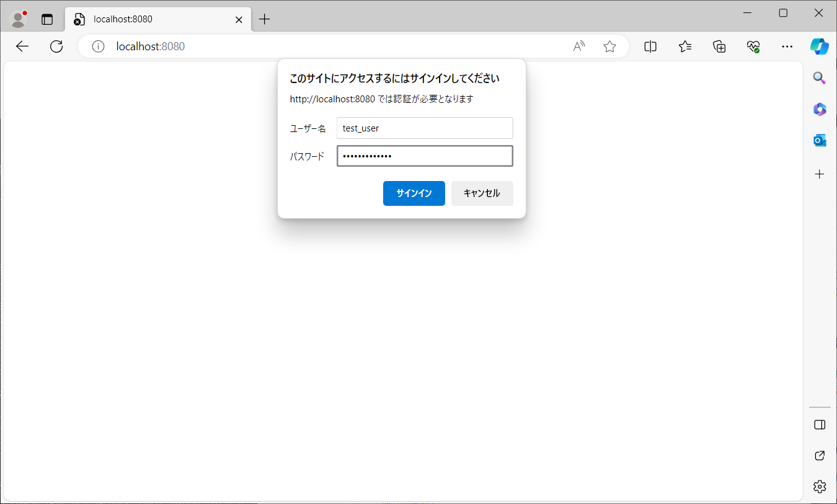Add a new app to the sidebar
Image resolution: width=837 pixels, height=504 pixels.
click(x=820, y=174)
